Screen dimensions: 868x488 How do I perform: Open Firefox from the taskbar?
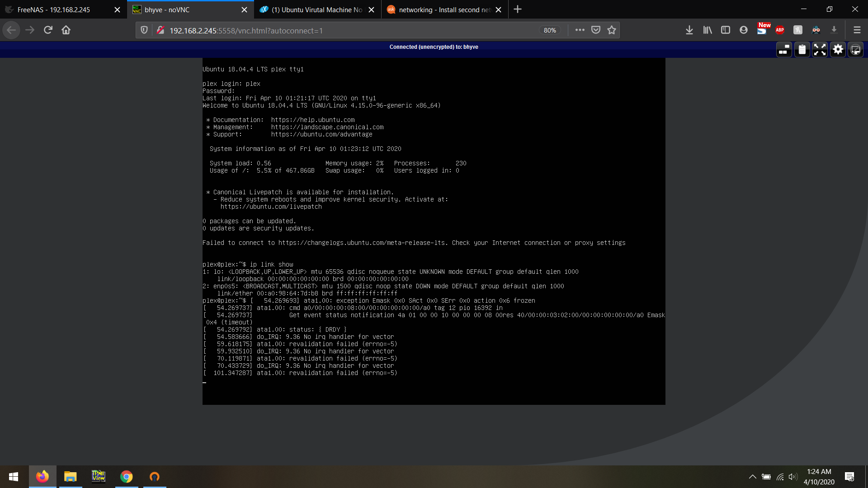coord(42,477)
